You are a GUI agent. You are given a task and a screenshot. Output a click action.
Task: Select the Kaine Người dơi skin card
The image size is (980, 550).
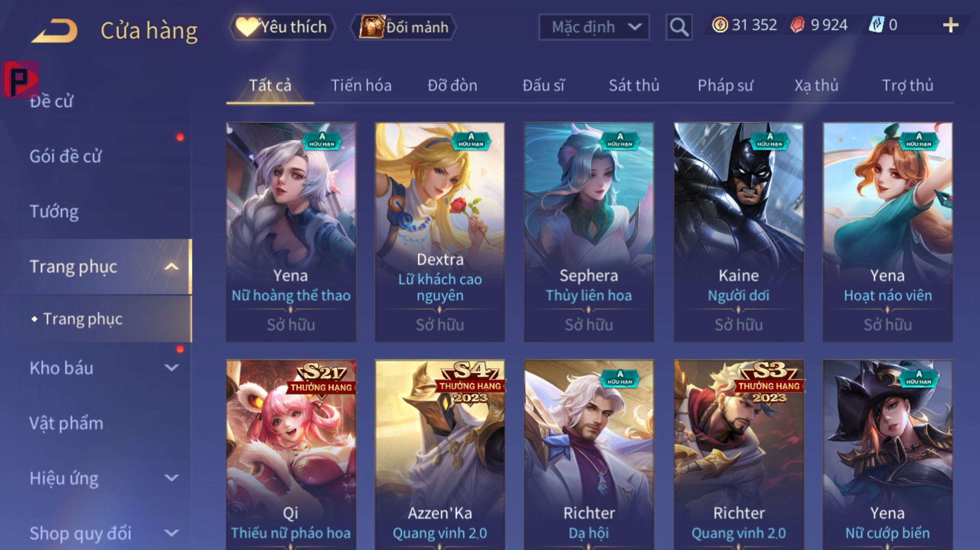(x=738, y=232)
